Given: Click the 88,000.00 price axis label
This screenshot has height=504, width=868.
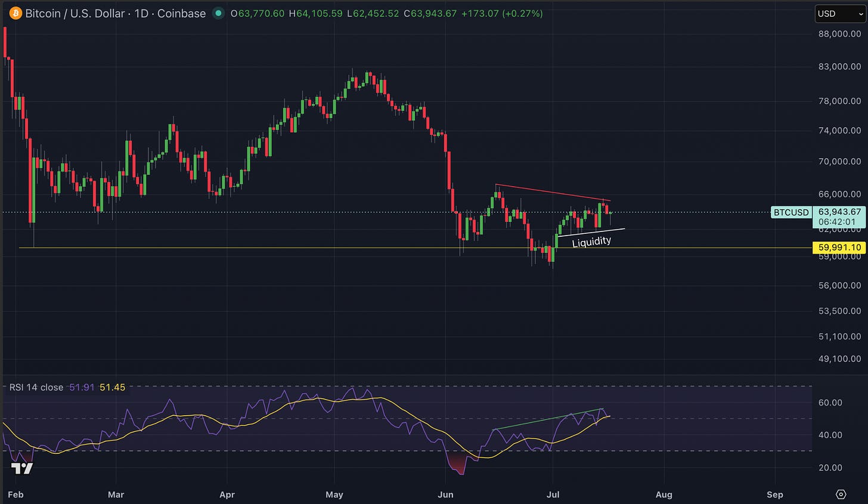Looking at the screenshot, I should pos(839,34).
